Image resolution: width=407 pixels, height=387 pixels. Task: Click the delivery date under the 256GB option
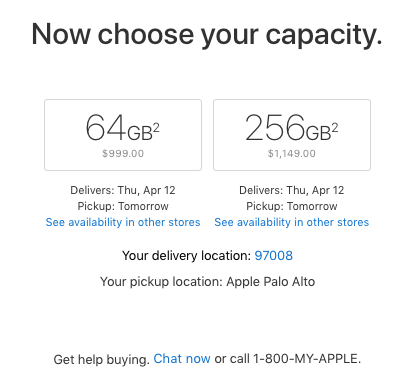[292, 190]
